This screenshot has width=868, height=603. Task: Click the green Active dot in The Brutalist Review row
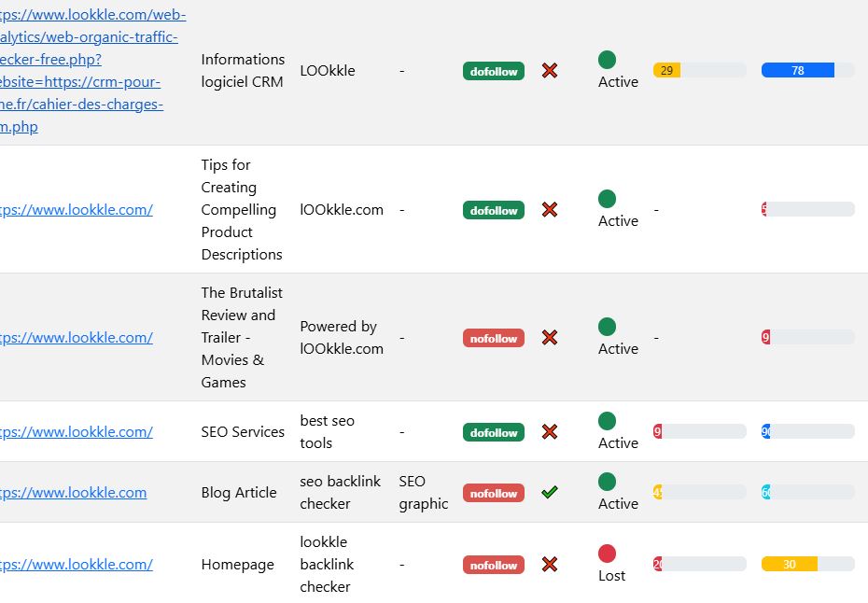(x=607, y=326)
